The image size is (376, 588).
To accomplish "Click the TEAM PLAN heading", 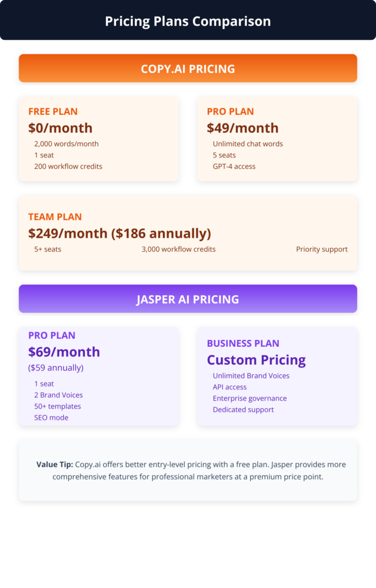I will tap(55, 217).
